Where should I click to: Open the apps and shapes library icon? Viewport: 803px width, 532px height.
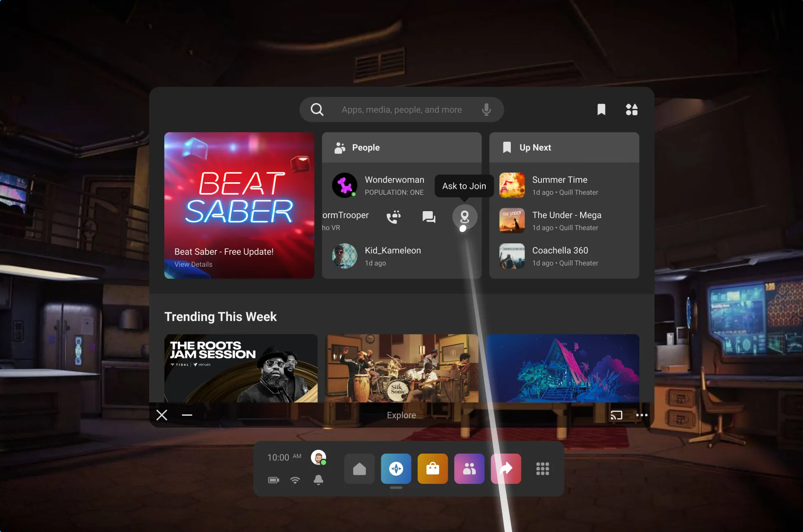tap(631, 109)
